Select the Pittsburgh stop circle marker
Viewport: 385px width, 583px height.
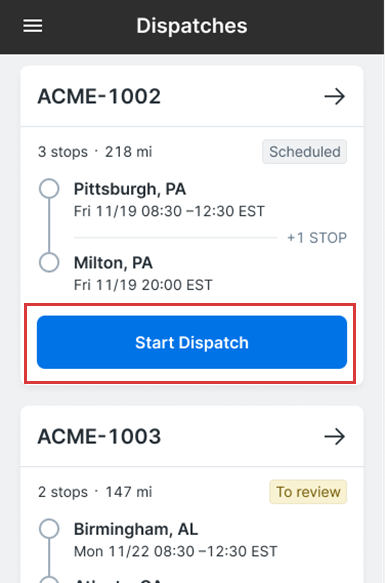tap(49, 189)
